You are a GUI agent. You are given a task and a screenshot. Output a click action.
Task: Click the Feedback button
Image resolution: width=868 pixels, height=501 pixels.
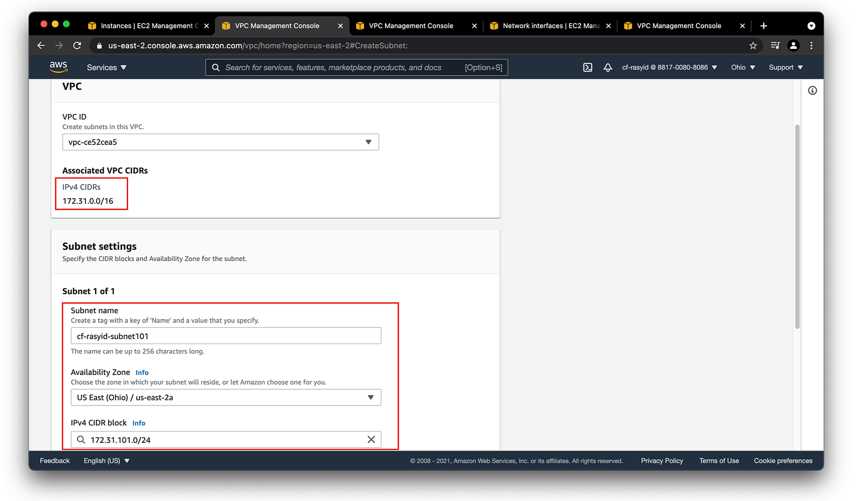click(55, 461)
